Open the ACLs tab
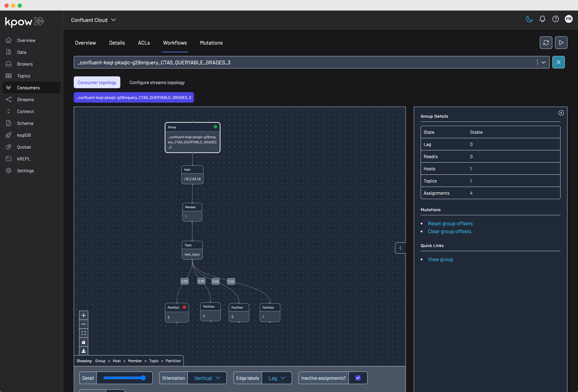 click(x=144, y=43)
